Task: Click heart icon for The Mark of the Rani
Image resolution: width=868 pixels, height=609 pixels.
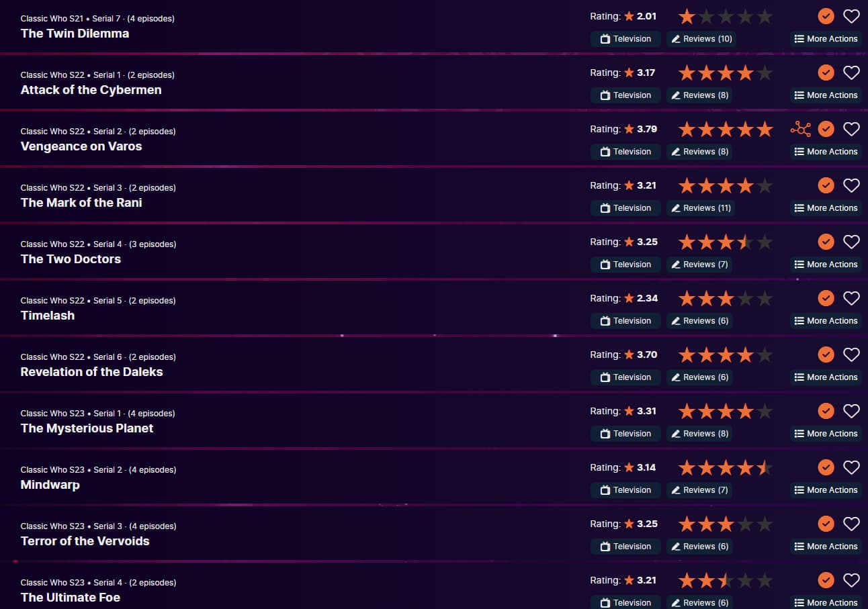Action: 851,185
